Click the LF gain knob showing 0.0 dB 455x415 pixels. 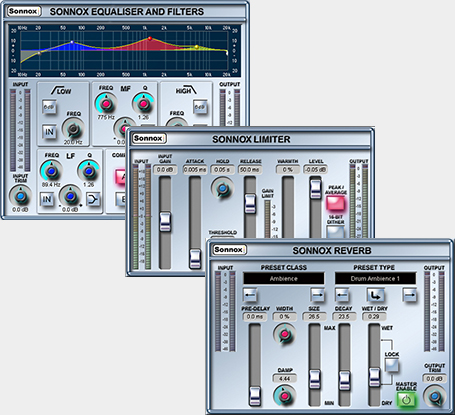pyautogui.click(x=70, y=196)
